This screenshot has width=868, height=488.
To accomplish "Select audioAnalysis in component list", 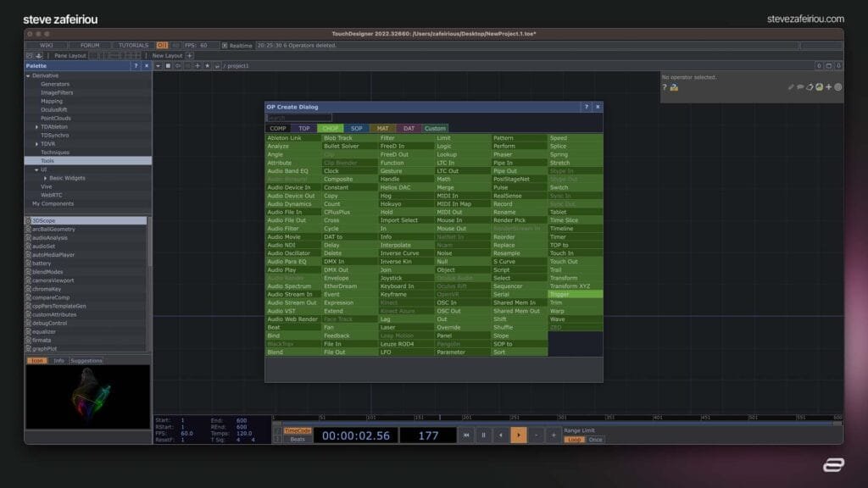I will click(86, 238).
